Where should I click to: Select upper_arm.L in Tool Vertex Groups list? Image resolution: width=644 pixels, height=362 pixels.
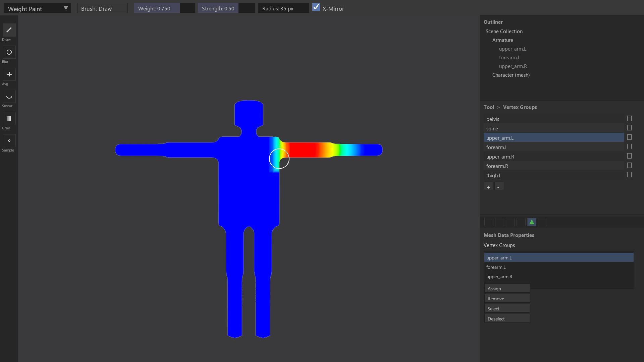coord(554,138)
